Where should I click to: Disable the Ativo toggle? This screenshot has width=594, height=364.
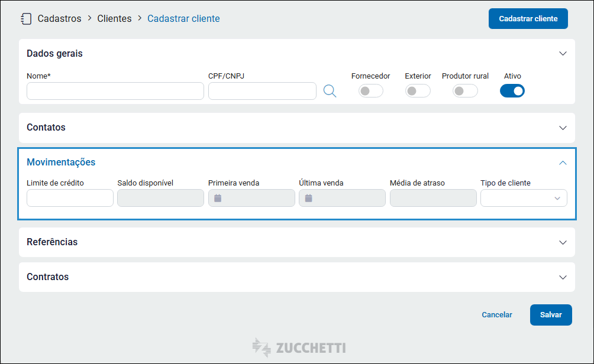(x=512, y=91)
